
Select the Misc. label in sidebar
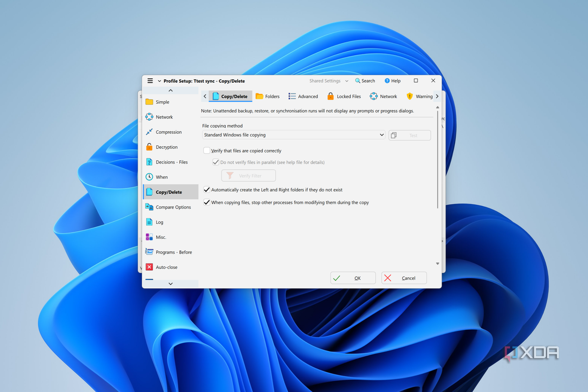[161, 237]
